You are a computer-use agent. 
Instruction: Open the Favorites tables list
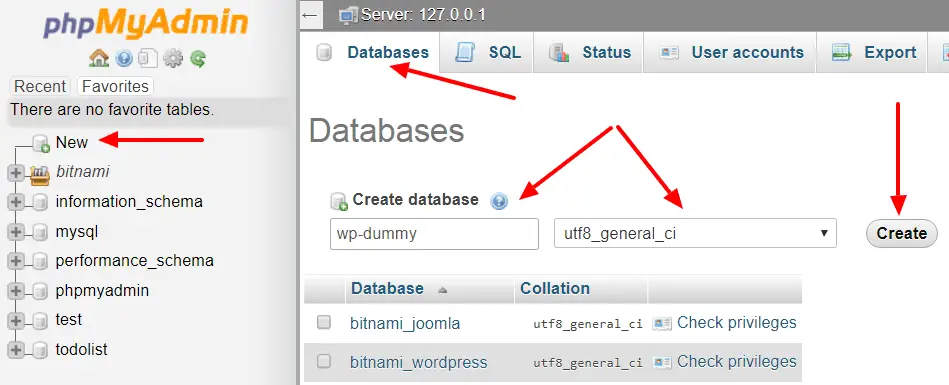pos(115,87)
